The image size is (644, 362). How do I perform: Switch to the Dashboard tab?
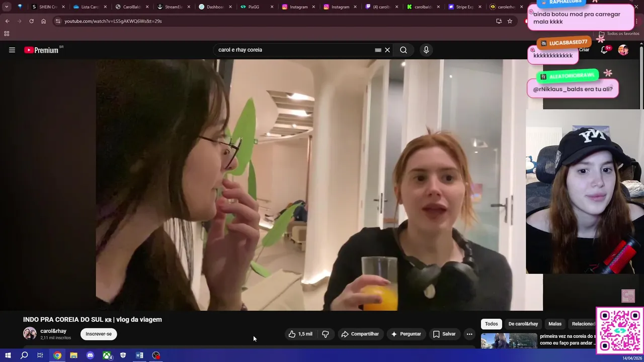(212, 7)
